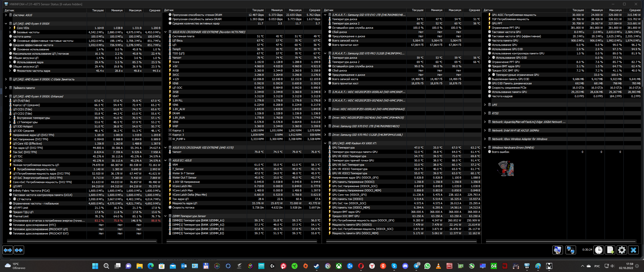Screen dimensions: 644x272
Task: Select the ЦП (Tctl/Tdie) sensor row
Action: pyautogui.click(x=21, y=101)
